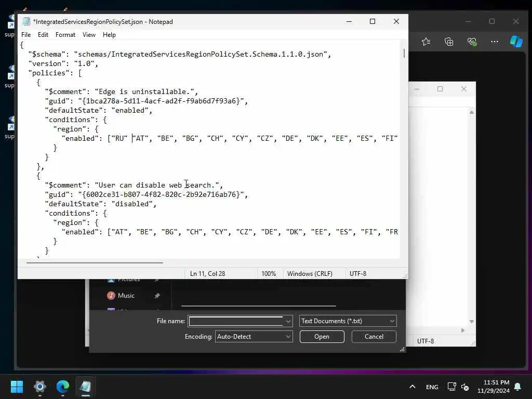Minimize the background Notepad window
The width and height of the screenshot is (532, 399).
pos(417,89)
